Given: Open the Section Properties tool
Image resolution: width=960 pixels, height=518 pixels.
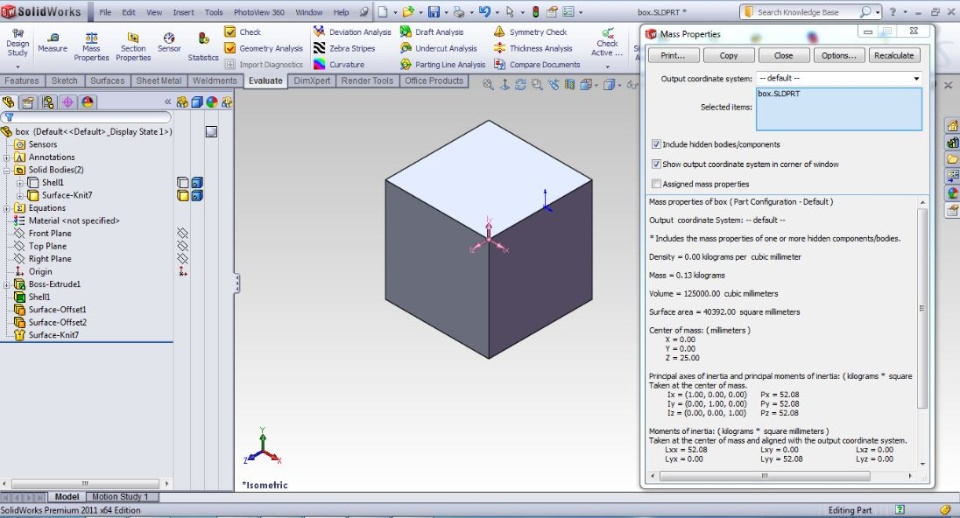Looking at the screenshot, I should 133,47.
